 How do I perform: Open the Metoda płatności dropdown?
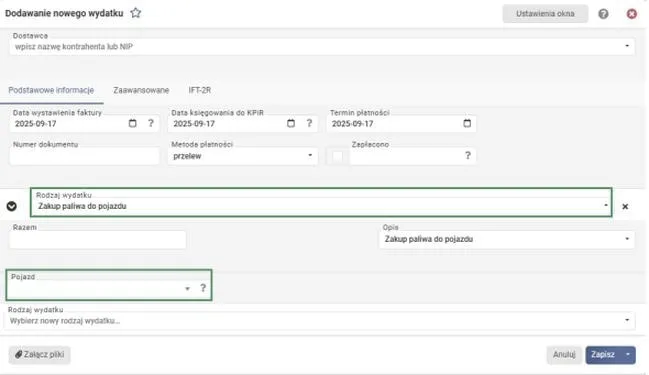coord(310,155)
